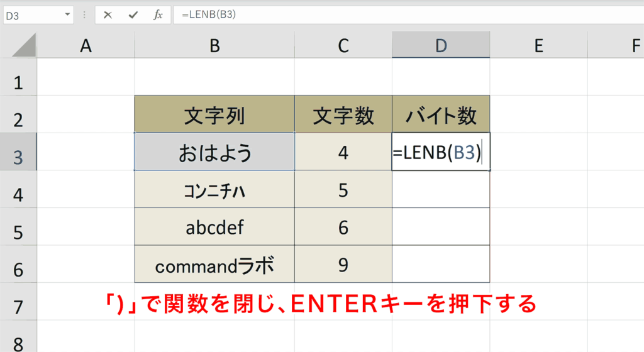
Task: Click the Enter checkmark icon in formula bar
Action: coord(133,15)
